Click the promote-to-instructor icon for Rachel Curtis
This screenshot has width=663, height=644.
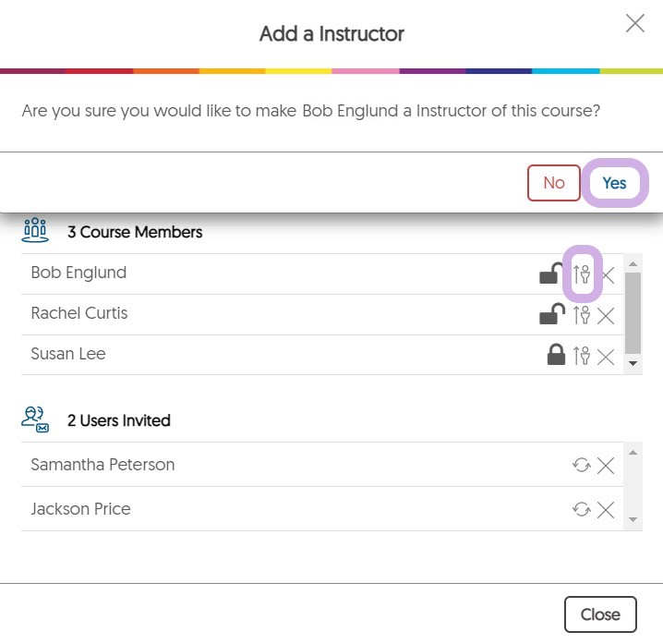pos(582,315)
